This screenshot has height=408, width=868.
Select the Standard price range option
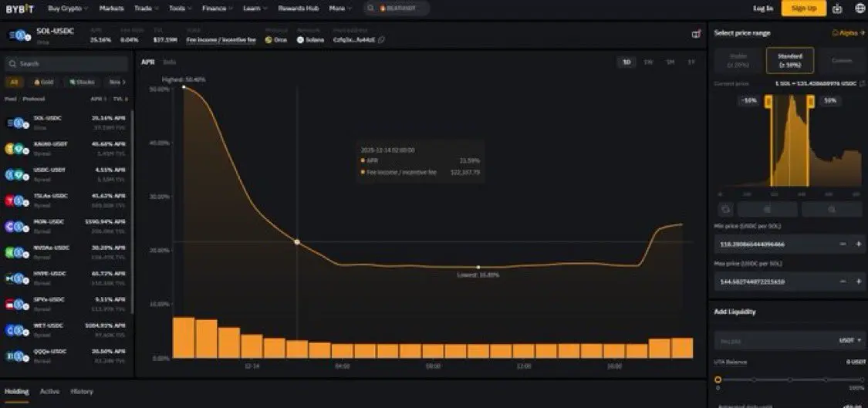click(x=790, y=60)
